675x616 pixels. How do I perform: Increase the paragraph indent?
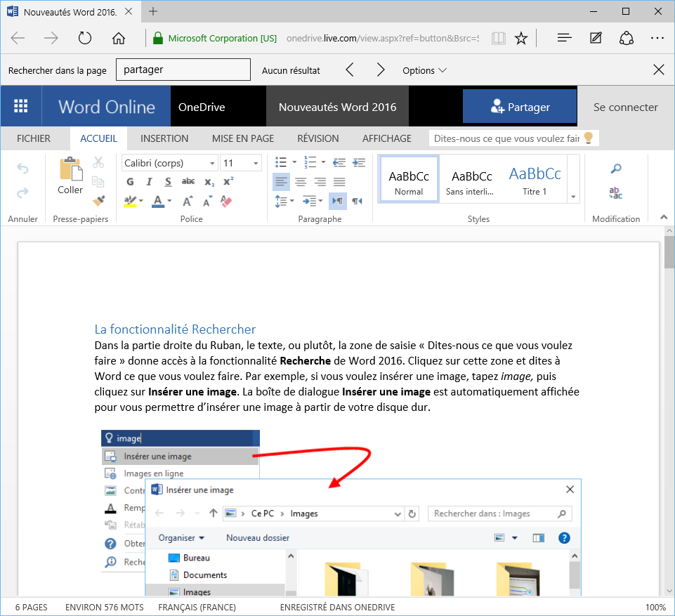coord(359,163)
